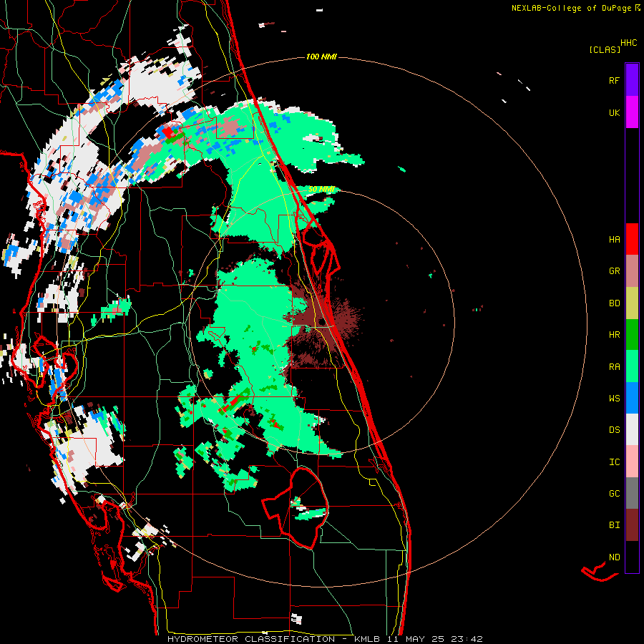Click the 11 MAY 25 date text
Viewport: 644px width, 644px height.
(x=414, y=639)
